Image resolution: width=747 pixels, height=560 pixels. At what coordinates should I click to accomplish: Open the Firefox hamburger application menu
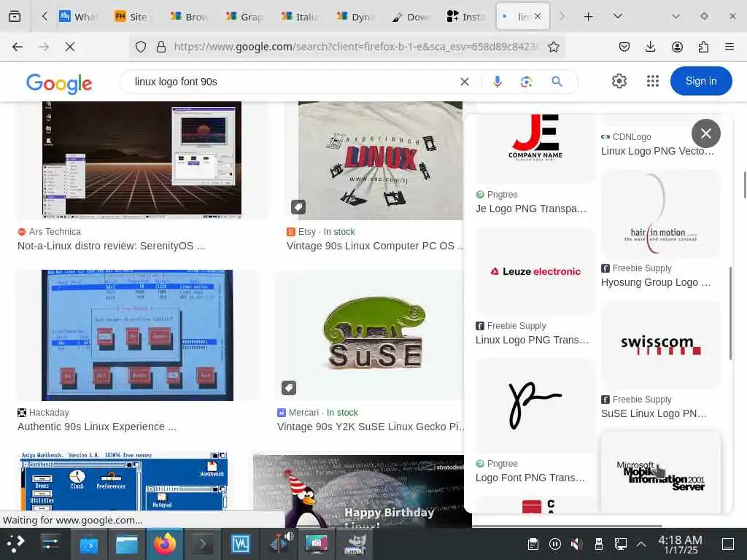click(729, 47)
